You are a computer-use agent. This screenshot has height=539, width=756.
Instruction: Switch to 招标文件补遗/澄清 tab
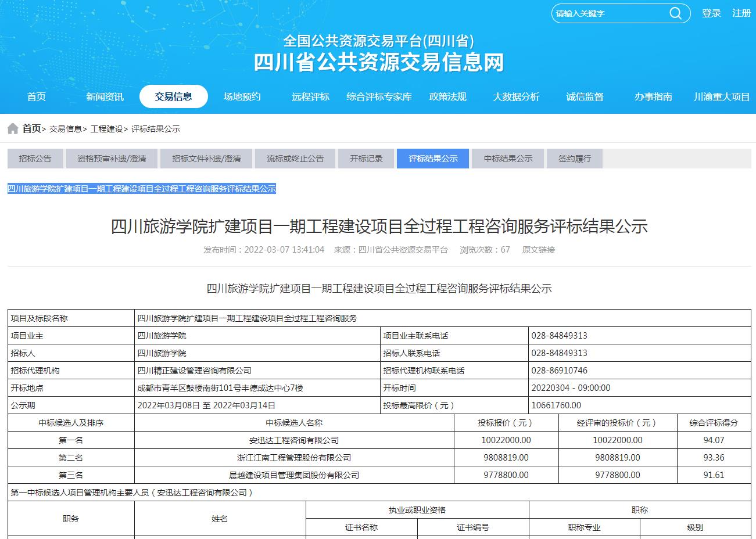point(206,159)
